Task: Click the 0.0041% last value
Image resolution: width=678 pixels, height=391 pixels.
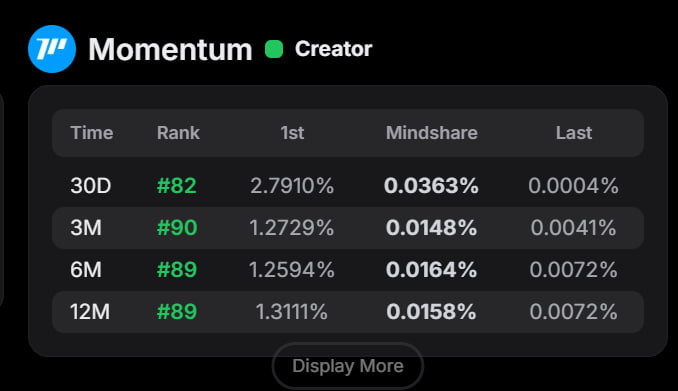Action: [573, 228]
